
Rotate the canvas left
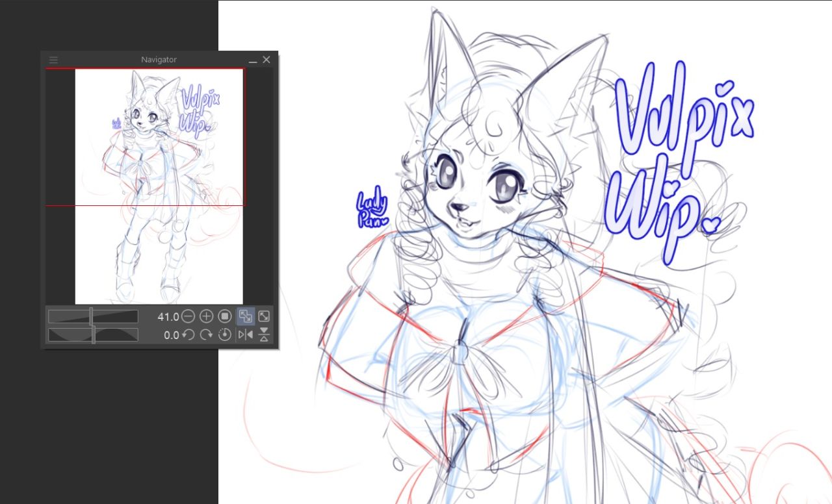coord(188,334)
